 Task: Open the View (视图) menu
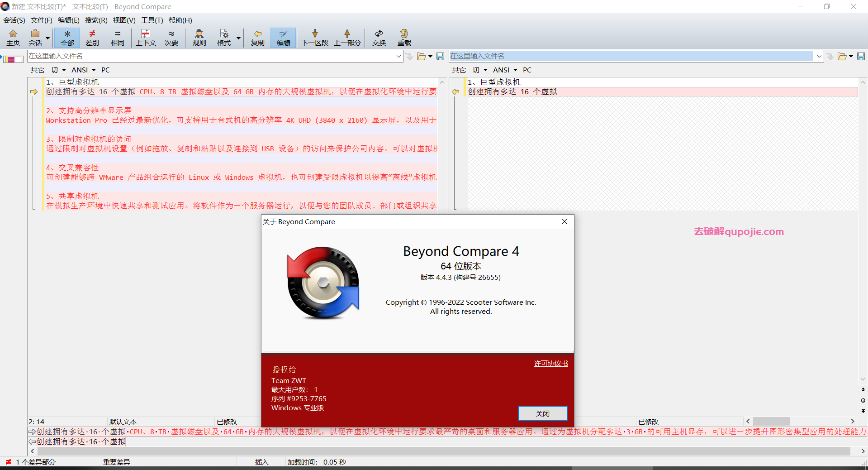pyautogui.click(x=124, y=20)
